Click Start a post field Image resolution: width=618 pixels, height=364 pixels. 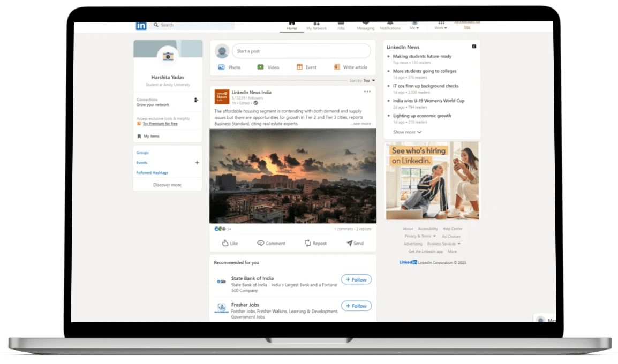302,51
